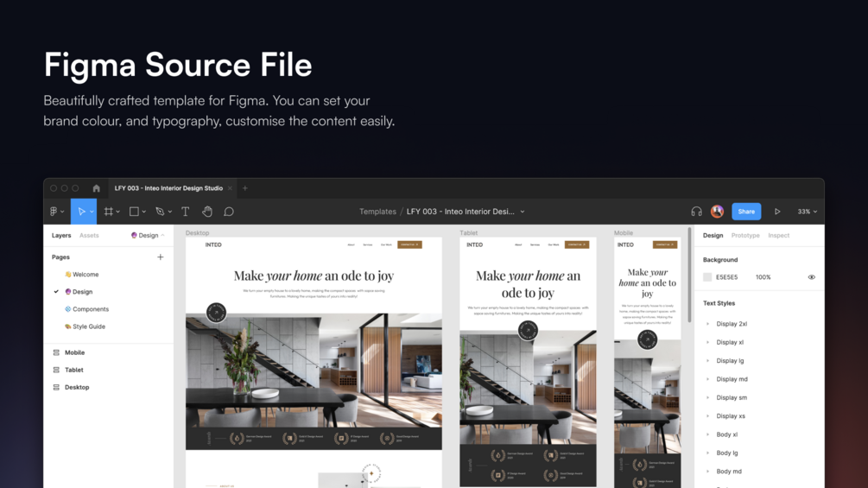This screenshot has height=488, width=868.
Task: Switch to the Prototype tab
Action: tap(745, 235)
